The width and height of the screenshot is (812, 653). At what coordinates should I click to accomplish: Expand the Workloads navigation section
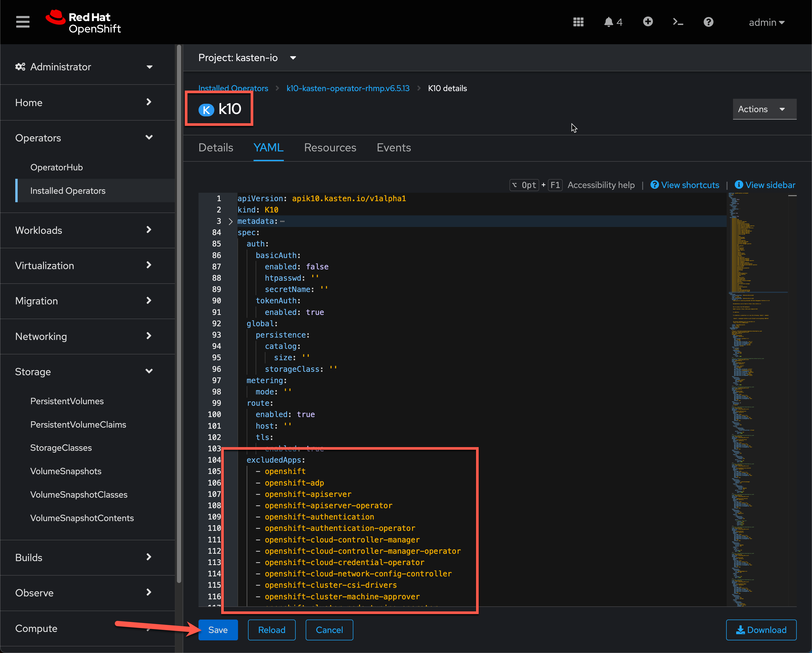[84, 230]
